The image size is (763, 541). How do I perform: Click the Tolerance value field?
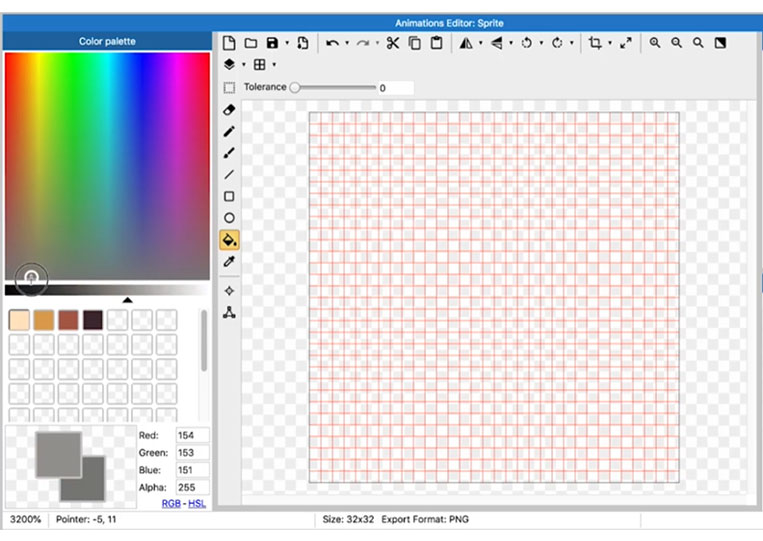click(x=396, y=88)
